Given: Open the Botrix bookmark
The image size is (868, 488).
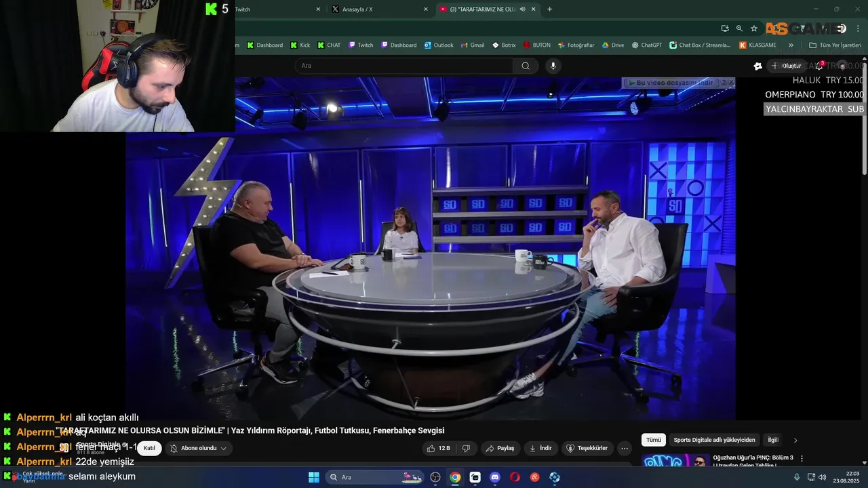Looking at the screenshot, I should click(504, 45).
